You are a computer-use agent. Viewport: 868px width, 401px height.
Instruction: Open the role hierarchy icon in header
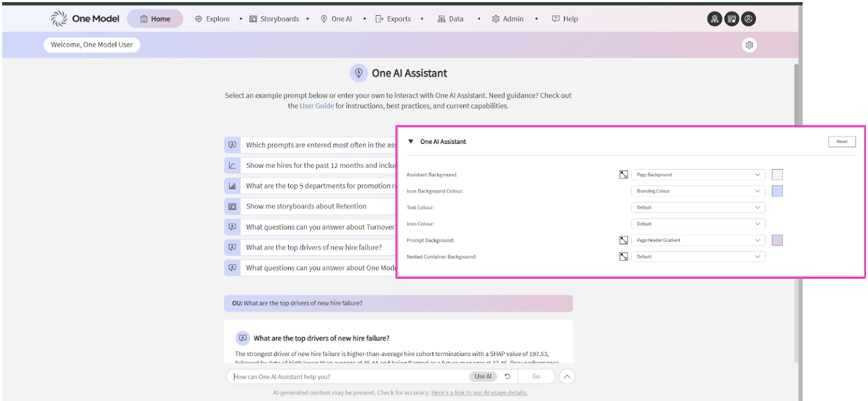[714, 19]
